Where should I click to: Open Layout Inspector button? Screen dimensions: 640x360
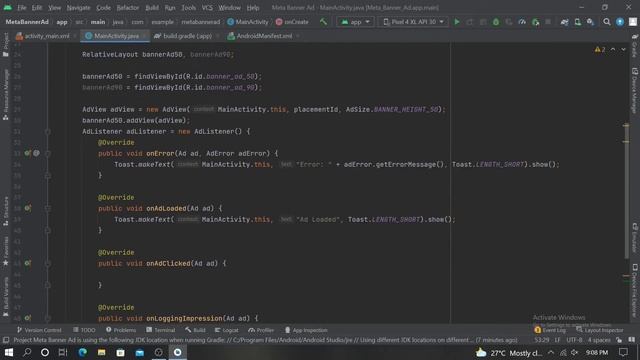click(600, 330)
